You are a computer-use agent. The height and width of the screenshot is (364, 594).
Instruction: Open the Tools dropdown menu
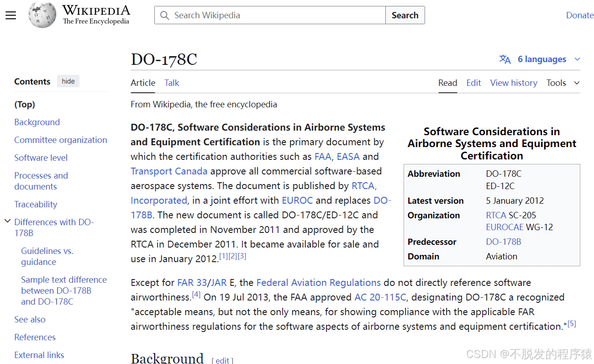(x=563, y=83)
